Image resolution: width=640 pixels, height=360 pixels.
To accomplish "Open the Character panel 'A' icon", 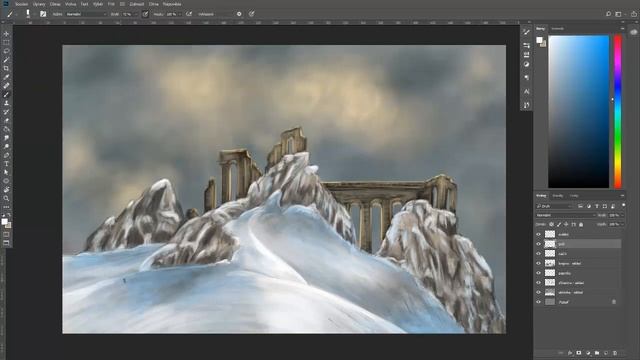I will [x=527, y=91].
